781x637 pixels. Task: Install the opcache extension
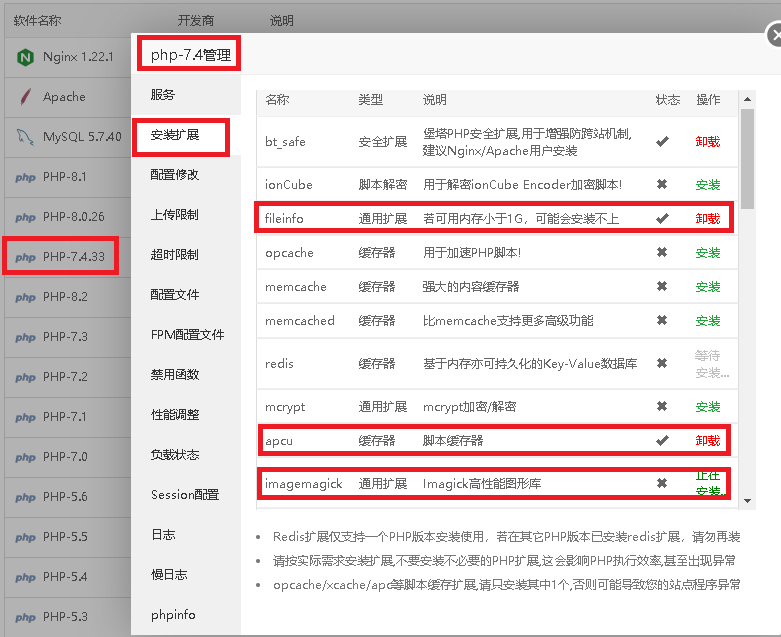pos(708,253)
